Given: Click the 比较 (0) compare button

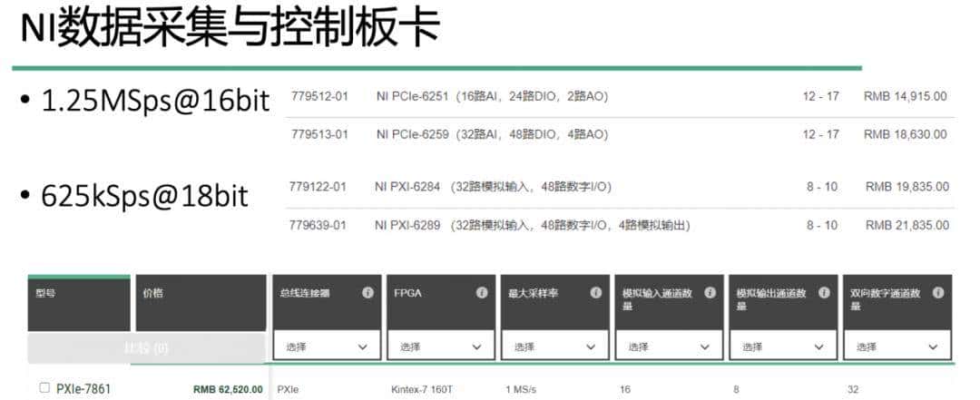Looking at the screenshot, I should (146, 348).
